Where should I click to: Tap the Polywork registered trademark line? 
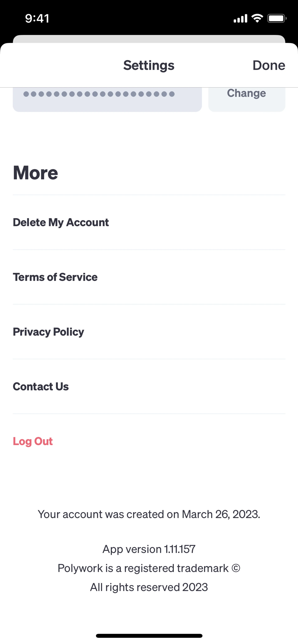(149, 568)
